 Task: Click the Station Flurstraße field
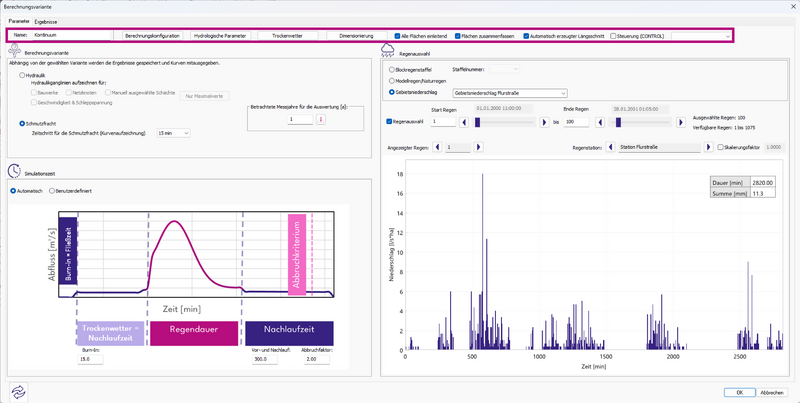pyautogui.click(x=659, y=147)
